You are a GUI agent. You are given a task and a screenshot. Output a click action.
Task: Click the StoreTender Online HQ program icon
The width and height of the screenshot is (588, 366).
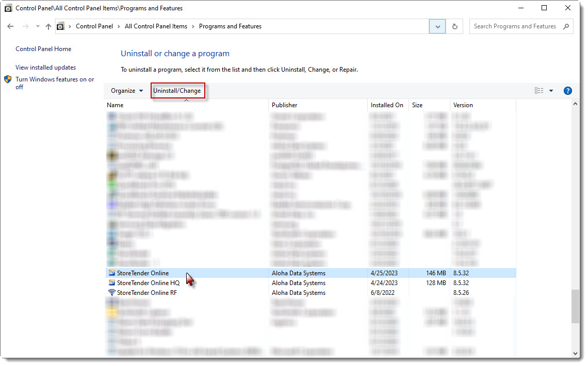112,282
